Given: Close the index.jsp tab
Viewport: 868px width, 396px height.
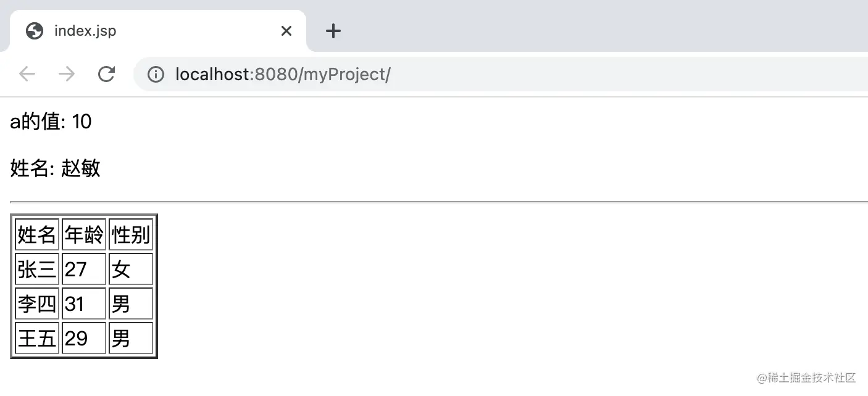Looking at the screenshot, I should point(286,31).
